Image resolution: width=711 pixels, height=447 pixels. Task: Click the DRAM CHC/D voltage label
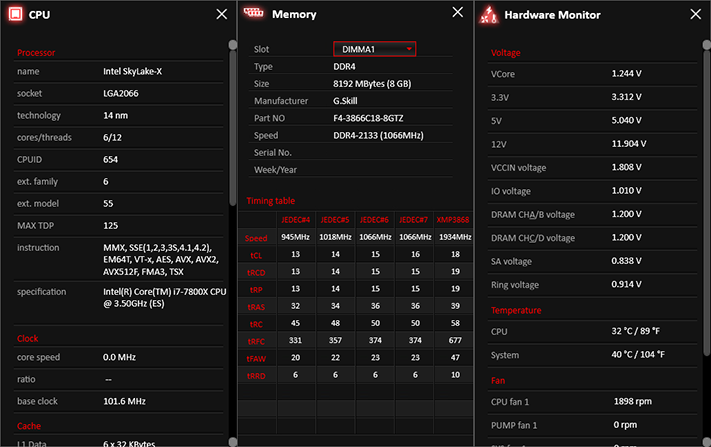click(533, 238)
